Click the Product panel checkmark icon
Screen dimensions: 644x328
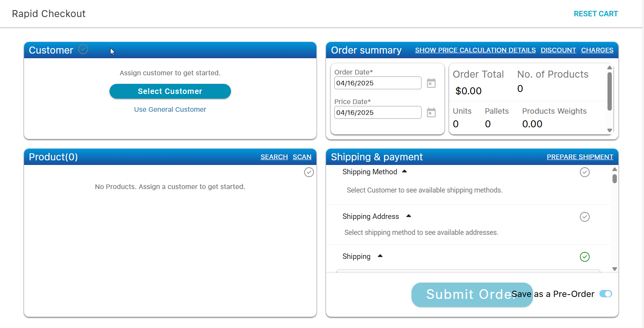(309, 172)
